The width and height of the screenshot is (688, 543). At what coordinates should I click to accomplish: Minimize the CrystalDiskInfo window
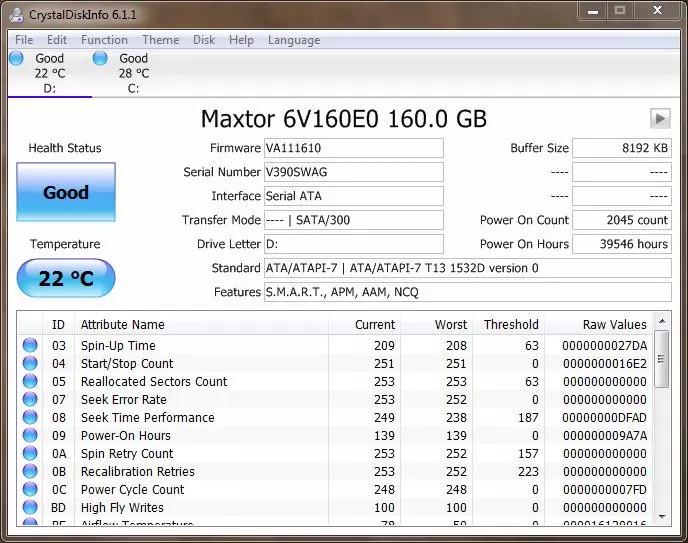pyautogui.click(x=593, y=11)
